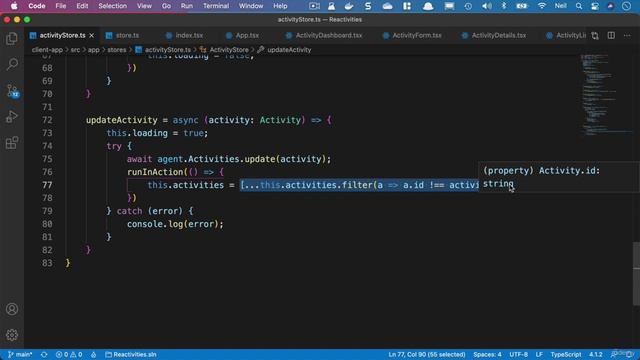Change end of line sequence LF
This screenshot has width=640, height=360.
pos(539,354)
